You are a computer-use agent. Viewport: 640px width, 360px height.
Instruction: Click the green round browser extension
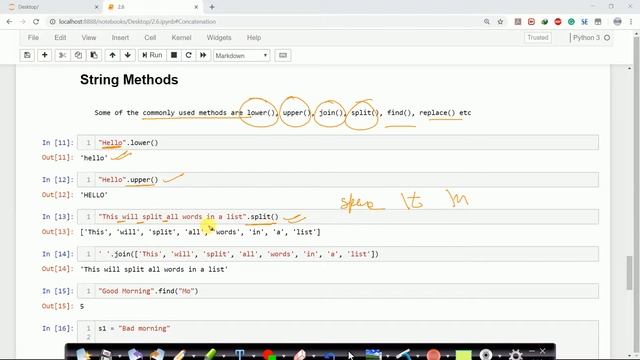click(571, 22)
